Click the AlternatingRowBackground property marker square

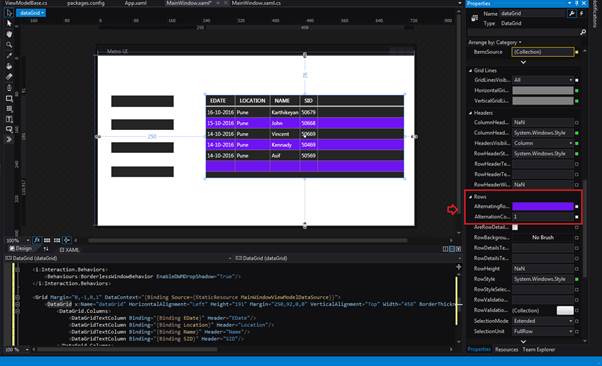pos(577,207)
